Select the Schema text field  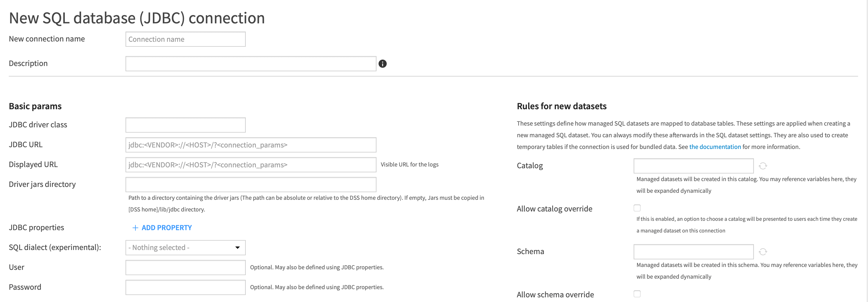(693, 252)
